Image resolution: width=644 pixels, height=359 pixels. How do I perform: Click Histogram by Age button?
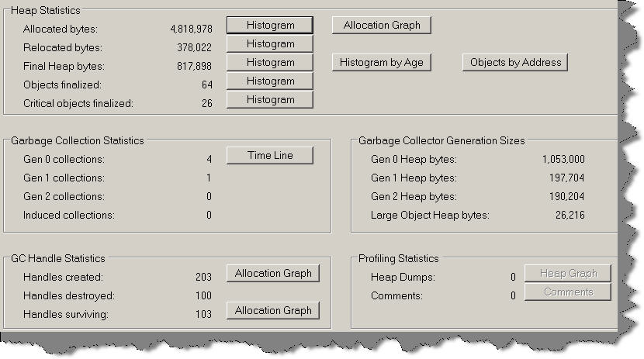pos(382,62)
